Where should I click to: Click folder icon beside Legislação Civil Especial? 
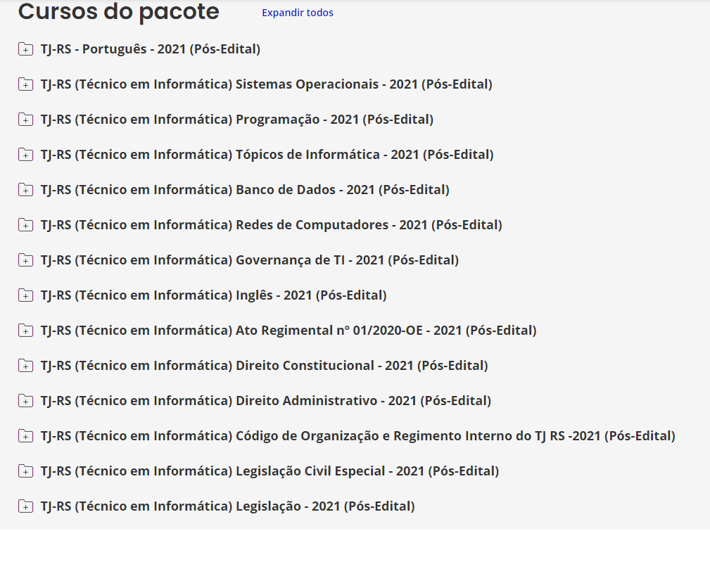pos(25,471)
